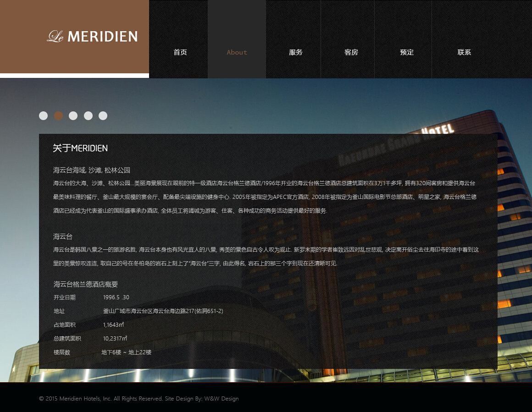The width and height of the screenshot is (532, 412).
Task: Click the W&W Design credit in footer
Action: [x=222, y=398]
